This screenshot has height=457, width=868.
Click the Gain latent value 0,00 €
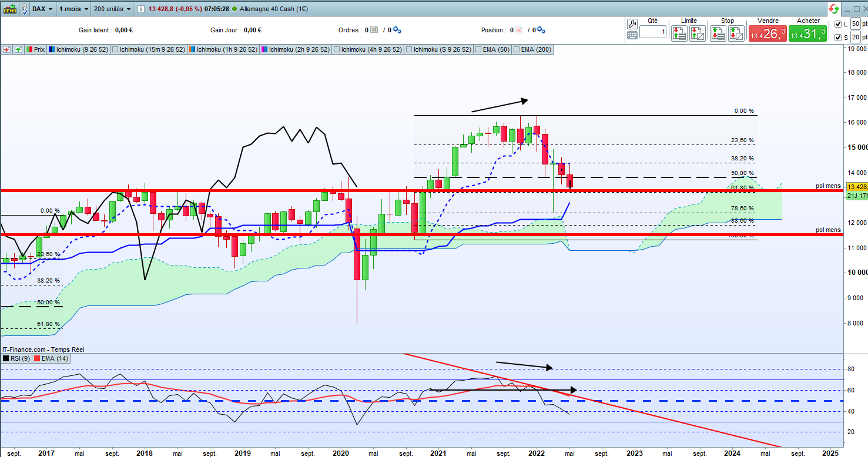click(x=125, y=30)
